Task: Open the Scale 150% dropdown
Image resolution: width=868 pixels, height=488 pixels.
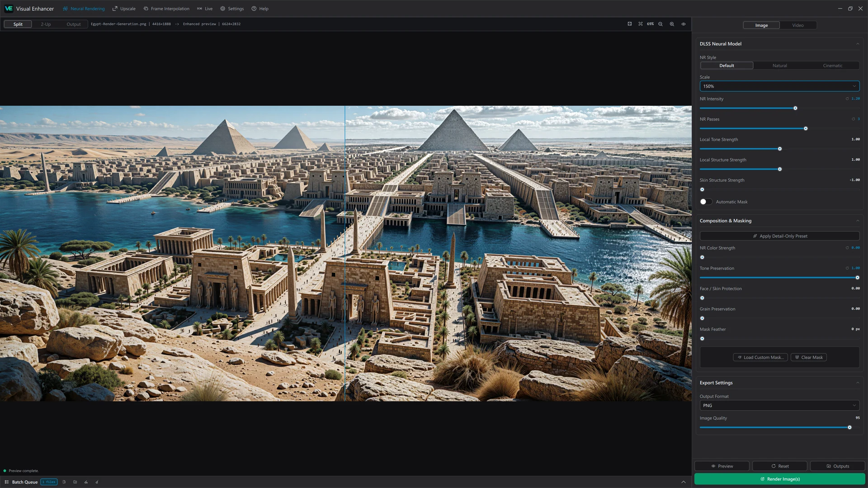Action: (779, 86)
